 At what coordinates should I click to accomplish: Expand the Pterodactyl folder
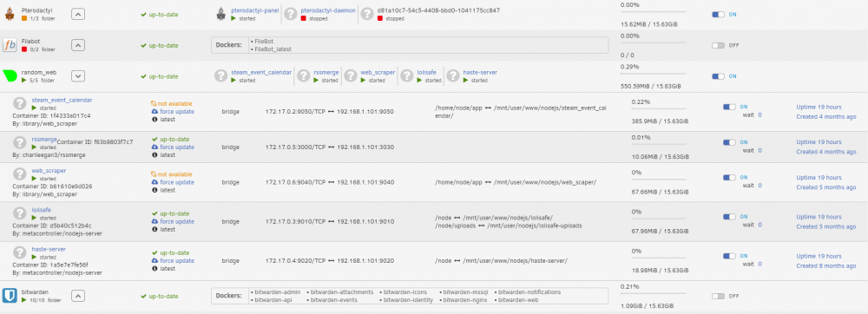click(79, 15)
